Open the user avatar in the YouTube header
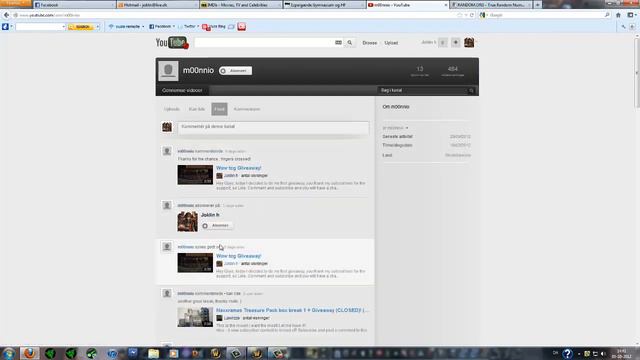 click(469, 42)
